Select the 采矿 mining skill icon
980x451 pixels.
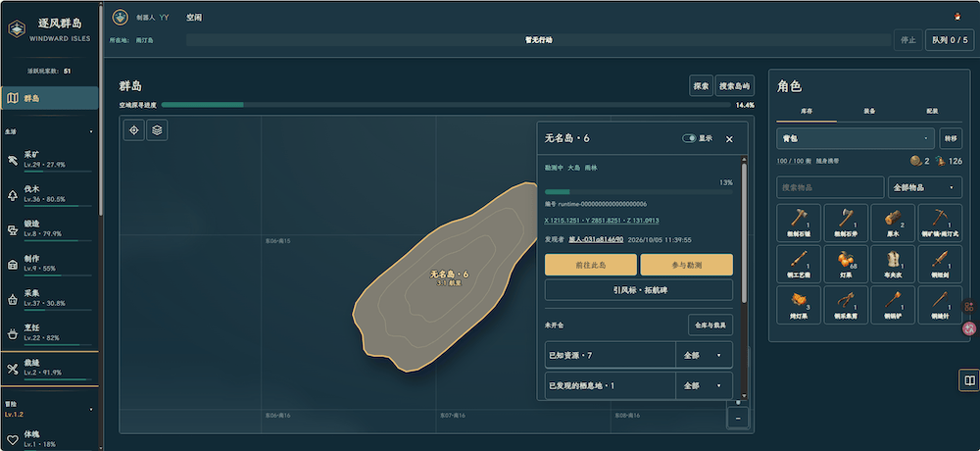coord(12,160)
